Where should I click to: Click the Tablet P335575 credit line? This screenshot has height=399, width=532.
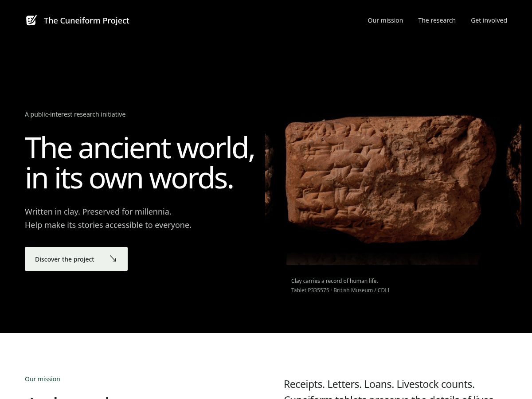coord(340,290)
